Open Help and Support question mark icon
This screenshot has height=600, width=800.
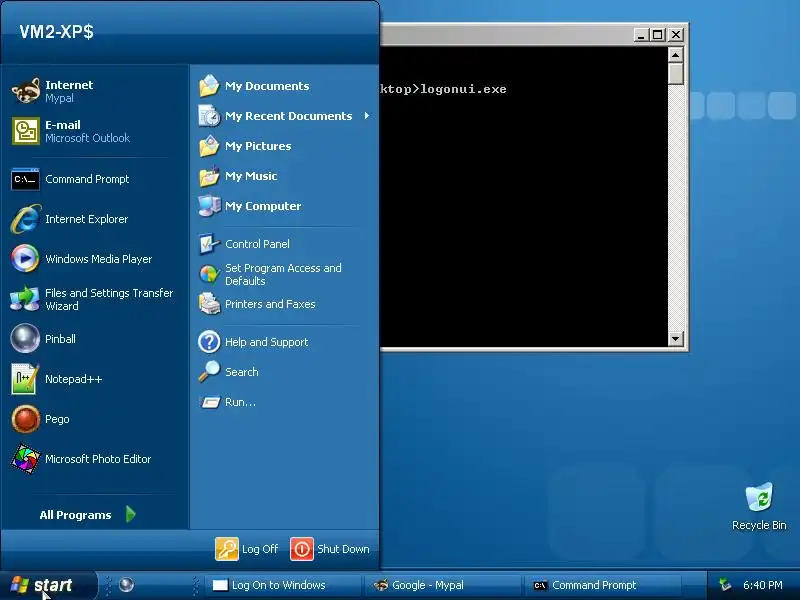209,342
